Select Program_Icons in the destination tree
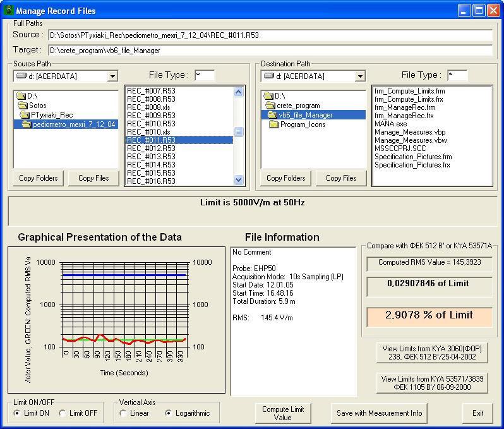This screenshot has width=504, height=429. click(303, 124)
